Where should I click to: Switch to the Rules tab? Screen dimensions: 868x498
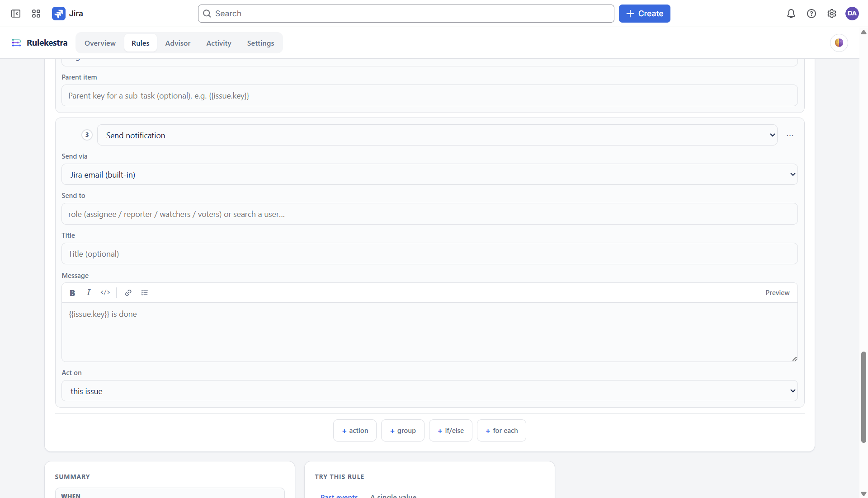140,43
